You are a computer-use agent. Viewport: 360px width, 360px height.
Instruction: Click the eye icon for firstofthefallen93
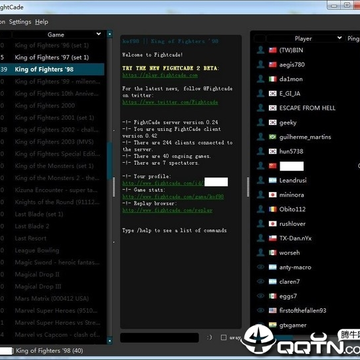[261, 310]
